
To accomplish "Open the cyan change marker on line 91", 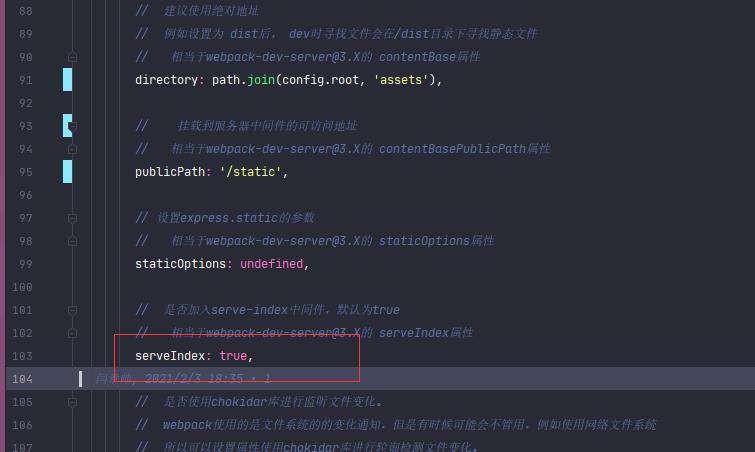I will point(67,79).
